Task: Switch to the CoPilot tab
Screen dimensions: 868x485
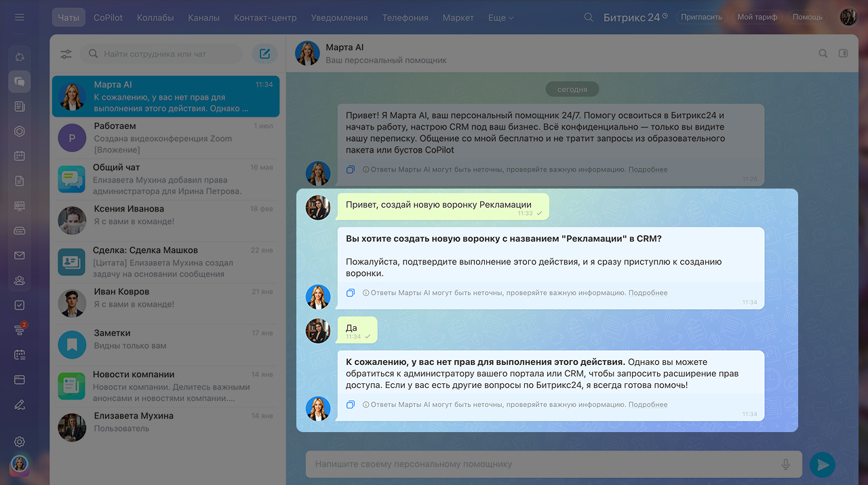Action: tap(108, 18)
